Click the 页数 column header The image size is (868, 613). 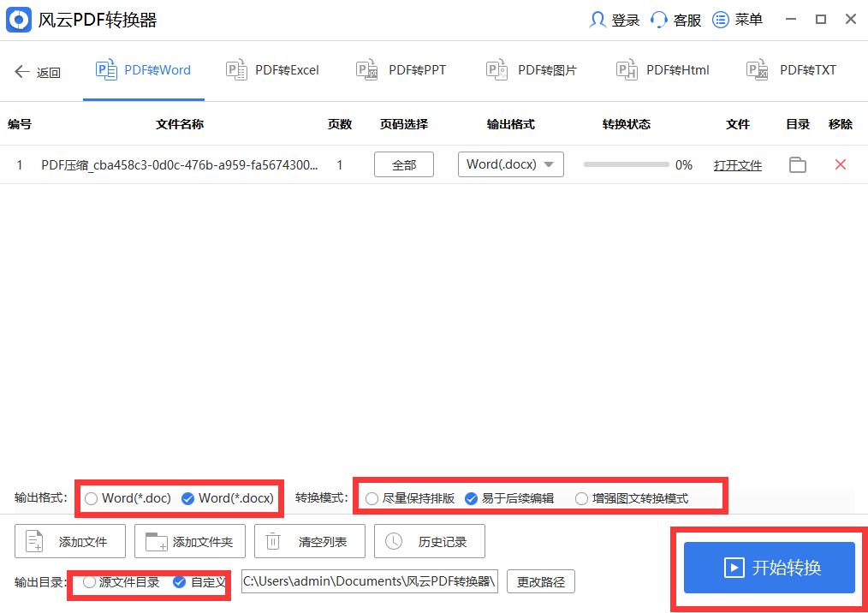339,124
